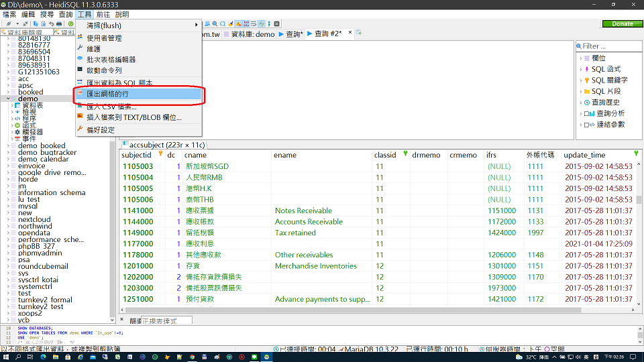Focus the 資料庫篩選 filter field
Viewport: 644px width, 362px height.
click(29, 32)
